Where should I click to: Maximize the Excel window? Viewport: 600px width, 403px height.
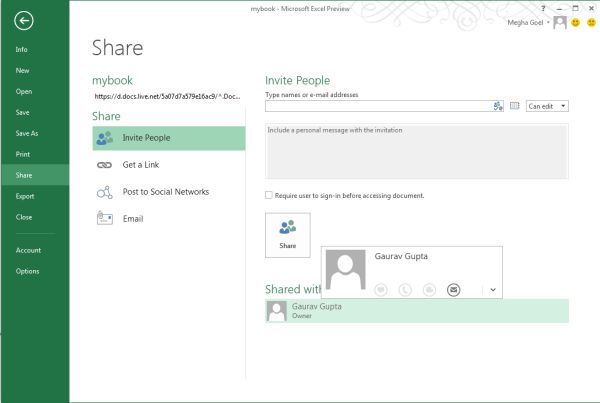click(575, 8)
